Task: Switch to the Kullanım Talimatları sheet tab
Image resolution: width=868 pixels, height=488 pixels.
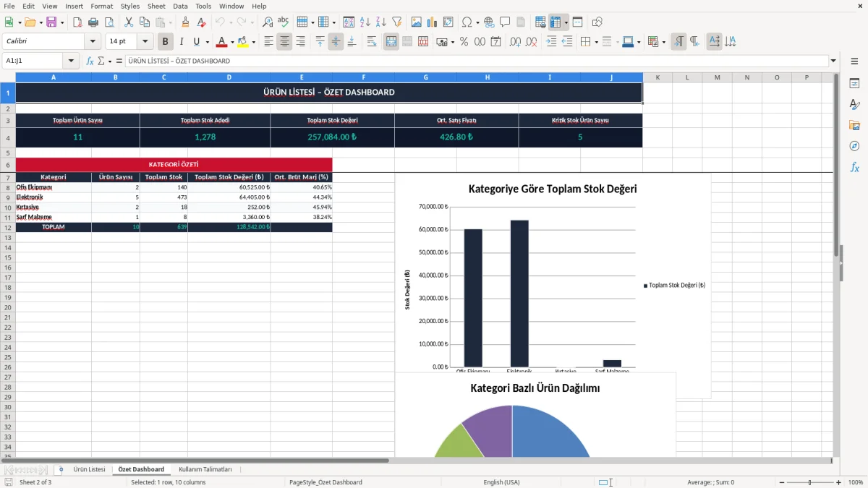Action: 205,469
